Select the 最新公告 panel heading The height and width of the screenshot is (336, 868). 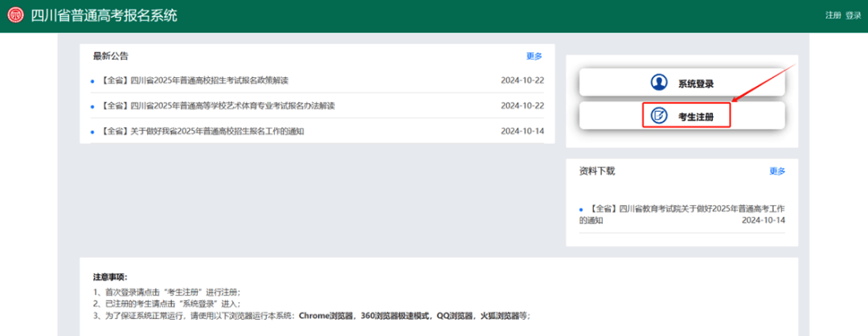(110, 56)
